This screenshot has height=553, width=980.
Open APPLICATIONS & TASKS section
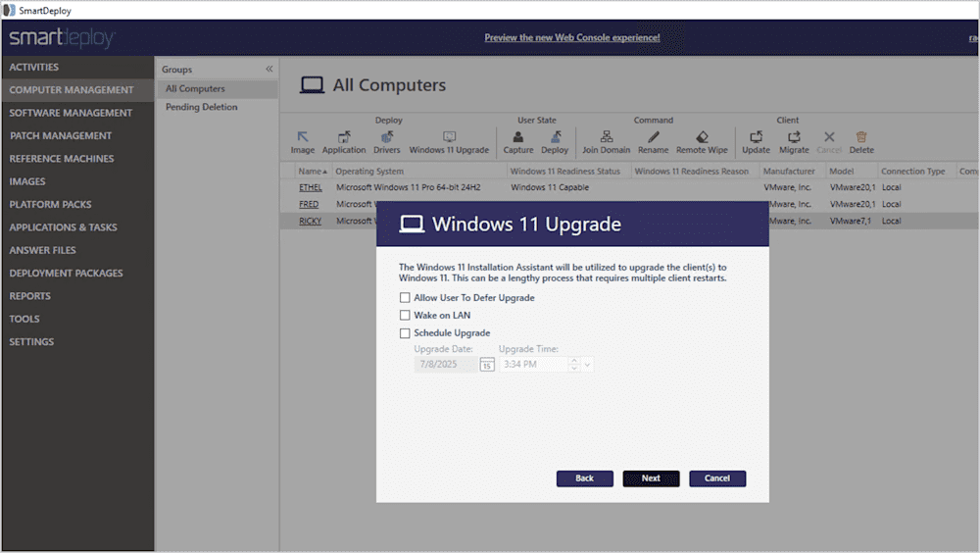pos(77,227)
